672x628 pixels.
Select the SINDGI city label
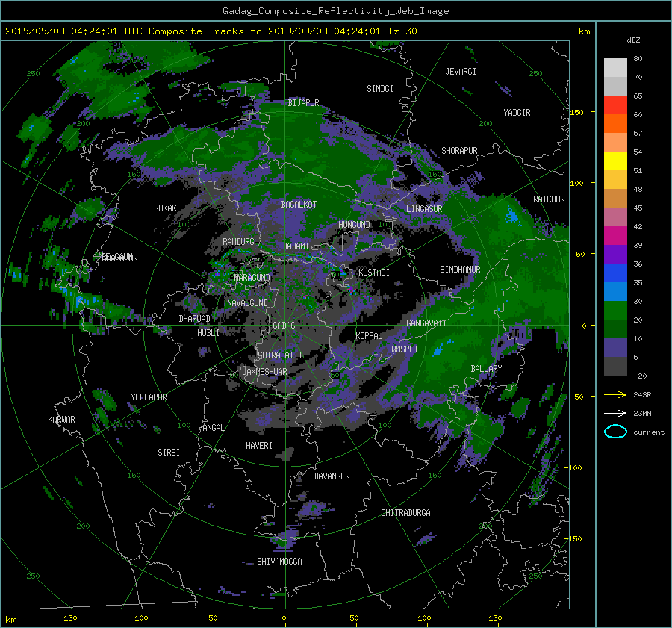tap(380, 89)
